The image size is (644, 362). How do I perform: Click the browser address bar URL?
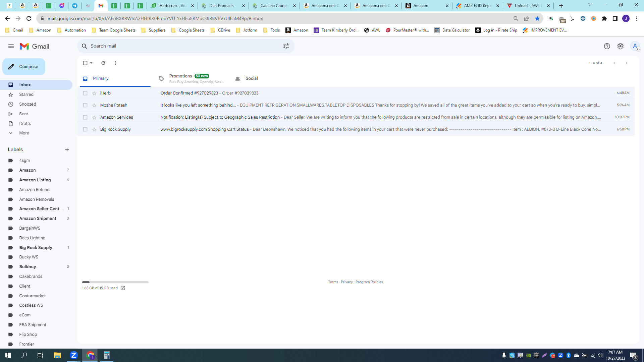coord(155,18)
